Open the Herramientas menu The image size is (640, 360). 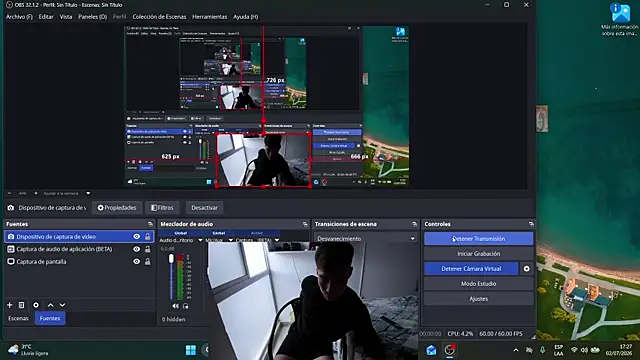coord(209,17)
